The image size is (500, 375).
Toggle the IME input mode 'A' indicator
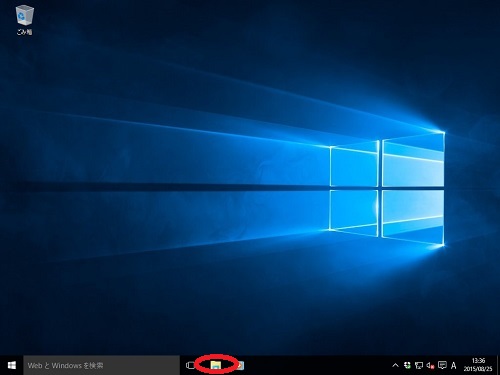click(x=453, y=366)
